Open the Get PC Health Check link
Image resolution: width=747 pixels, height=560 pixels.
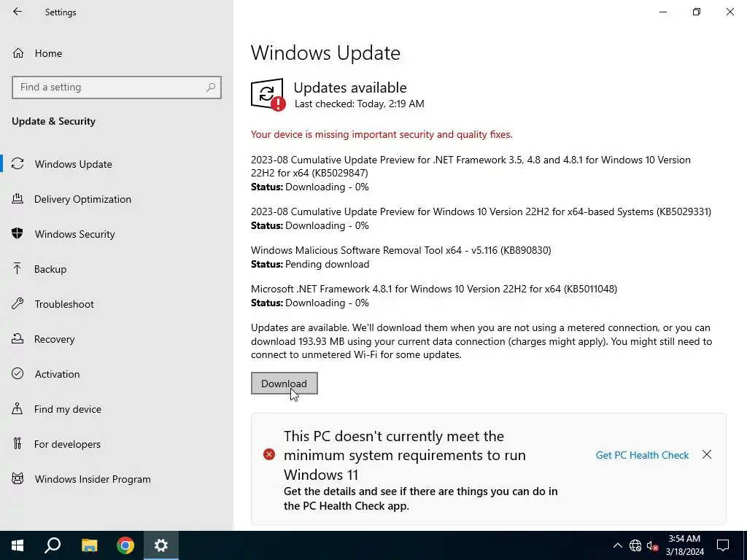click(642, 455)
